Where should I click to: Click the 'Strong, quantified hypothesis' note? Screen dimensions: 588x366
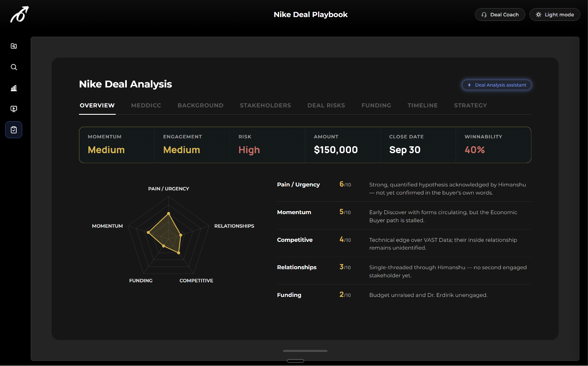click(448, 189)
